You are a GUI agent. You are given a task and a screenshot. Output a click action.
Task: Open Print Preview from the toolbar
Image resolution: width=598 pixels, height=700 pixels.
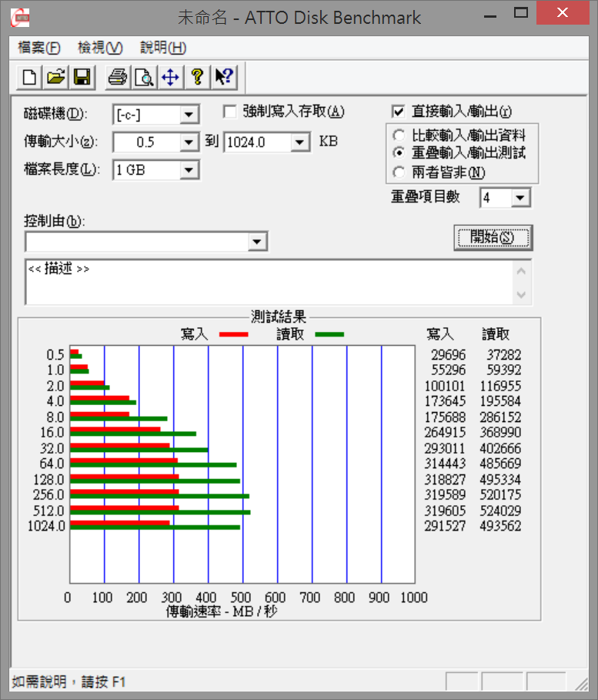pyautogui.click(x=144, y=77)
